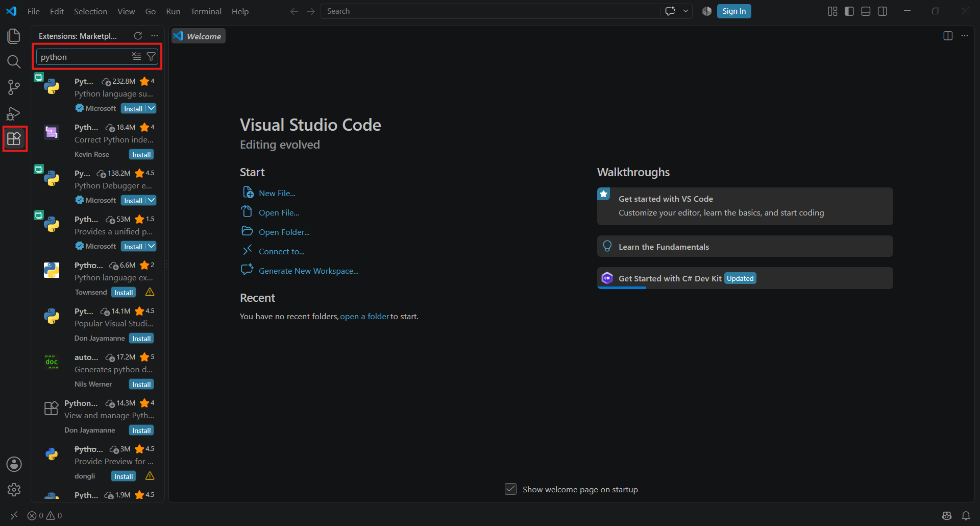Uncheck Show welcome page on startup
Viewport: 980px width, 526px height.
click(x=510, y=489)
